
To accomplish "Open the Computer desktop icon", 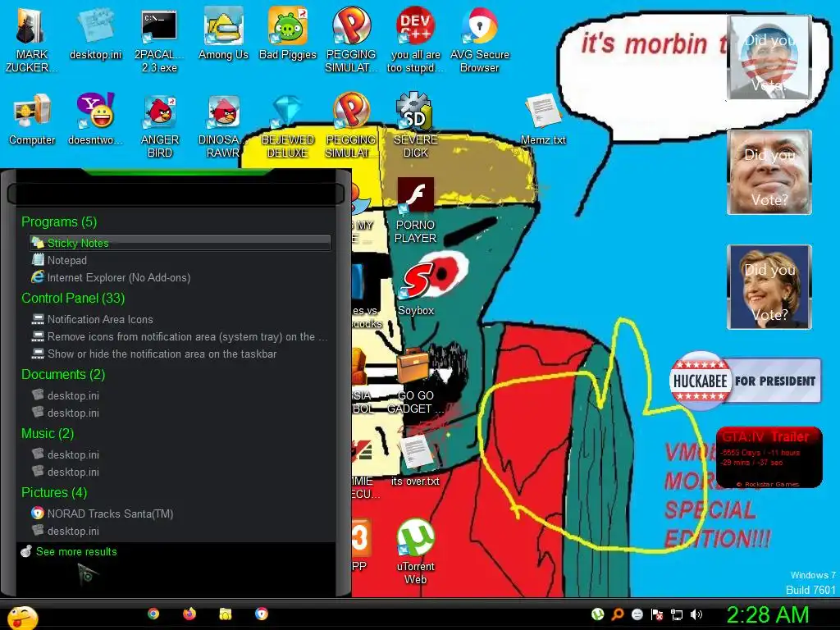I will [x=32, y=119].
